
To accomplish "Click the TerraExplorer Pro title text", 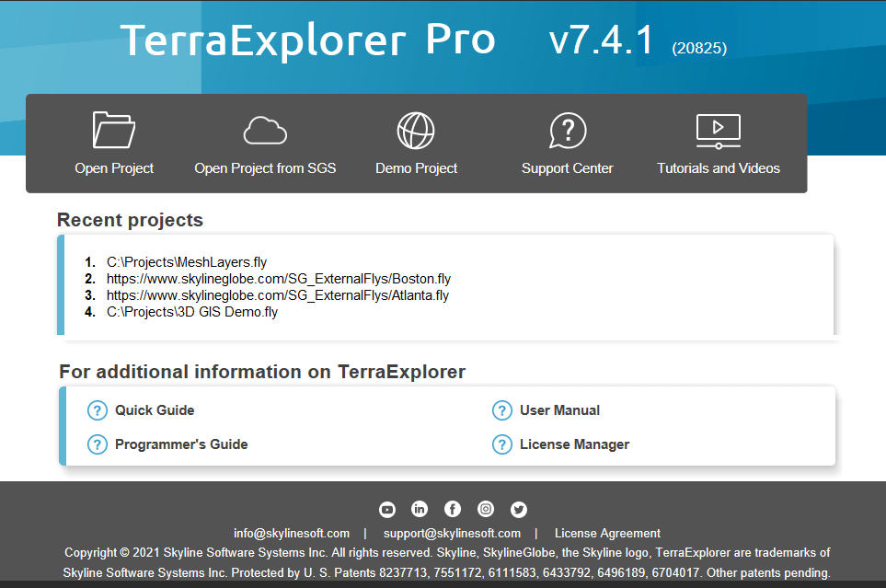I will coord(308,40).
